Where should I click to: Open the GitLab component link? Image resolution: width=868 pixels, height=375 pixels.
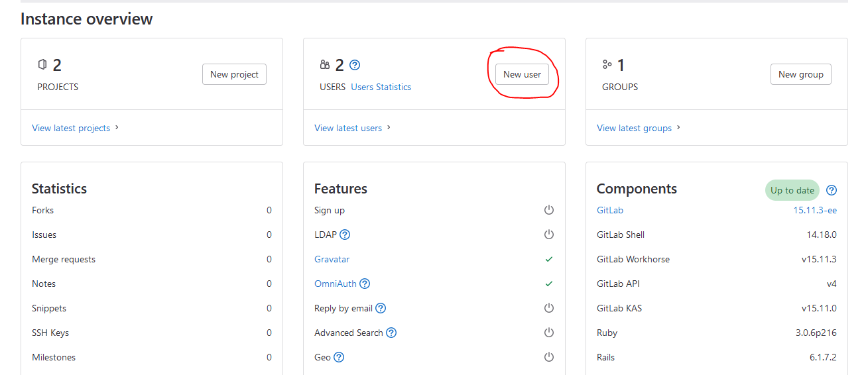tap(610, 210)
